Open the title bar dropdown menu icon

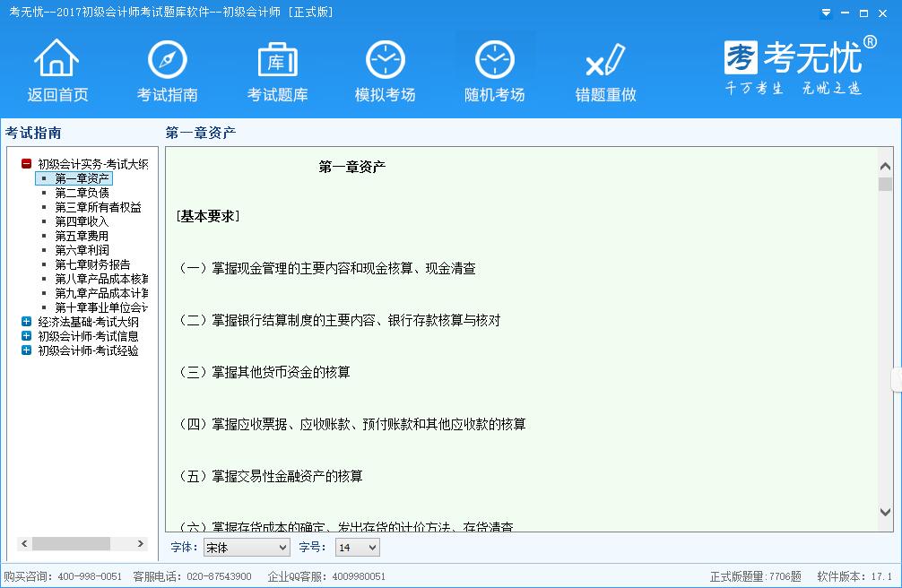click(826, 13)
